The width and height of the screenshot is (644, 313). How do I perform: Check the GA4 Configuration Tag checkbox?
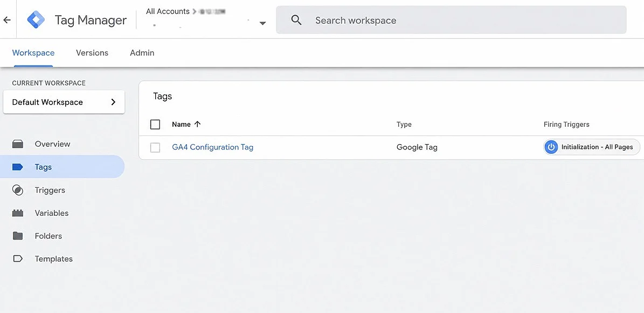(155, 147)
